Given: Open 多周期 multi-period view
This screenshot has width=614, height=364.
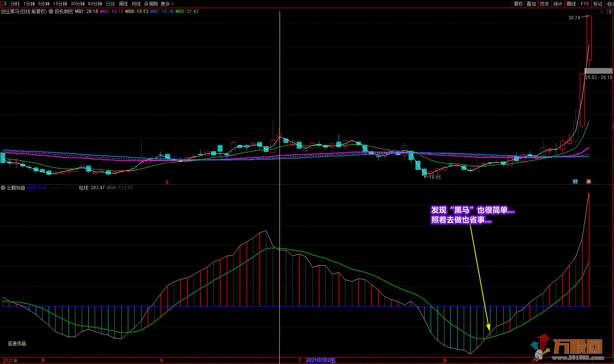Looking at the screenshot, I should [x=151, y=4].
